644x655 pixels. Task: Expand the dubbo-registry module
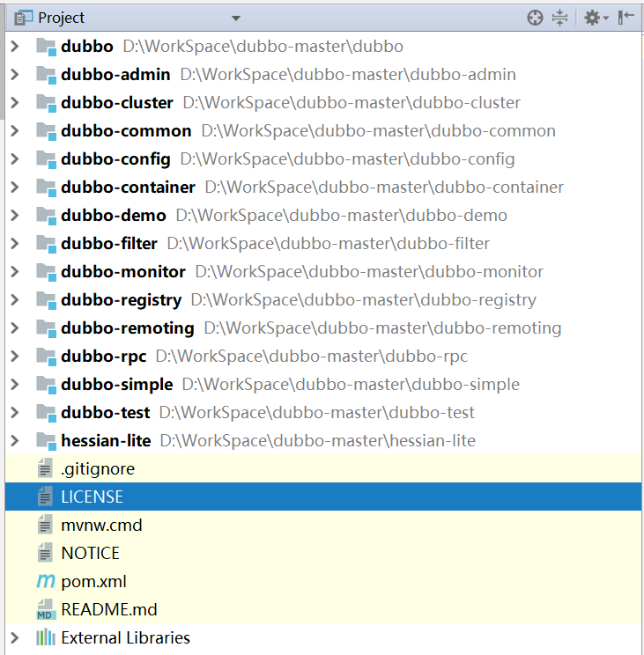coord(15,299)
